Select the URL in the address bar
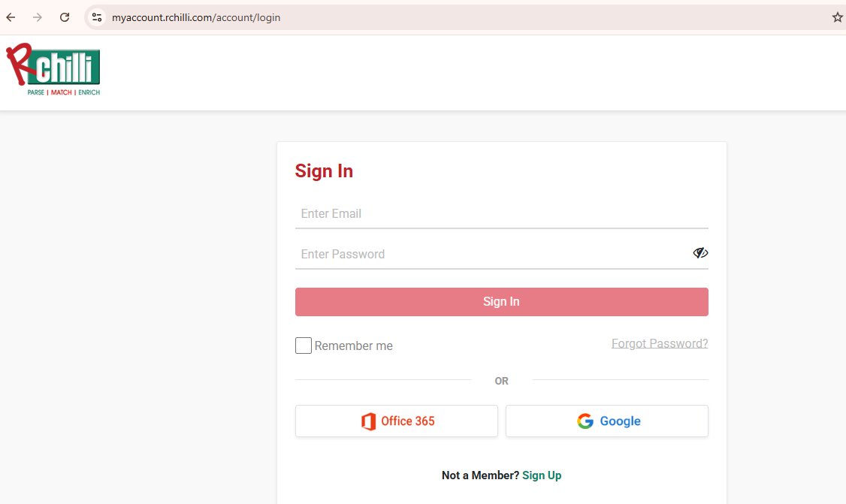Viewport: 846px width, 504px height. tap(196, 17)
